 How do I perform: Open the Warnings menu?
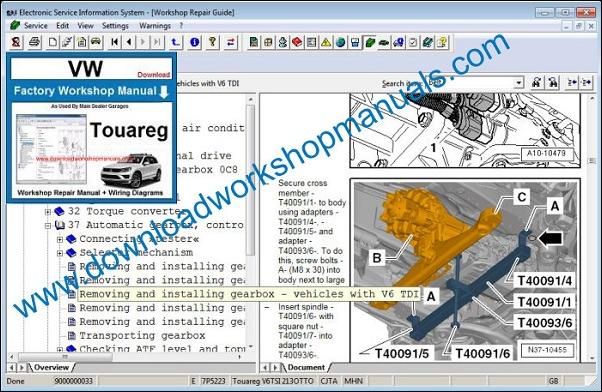tap(155, 26)
